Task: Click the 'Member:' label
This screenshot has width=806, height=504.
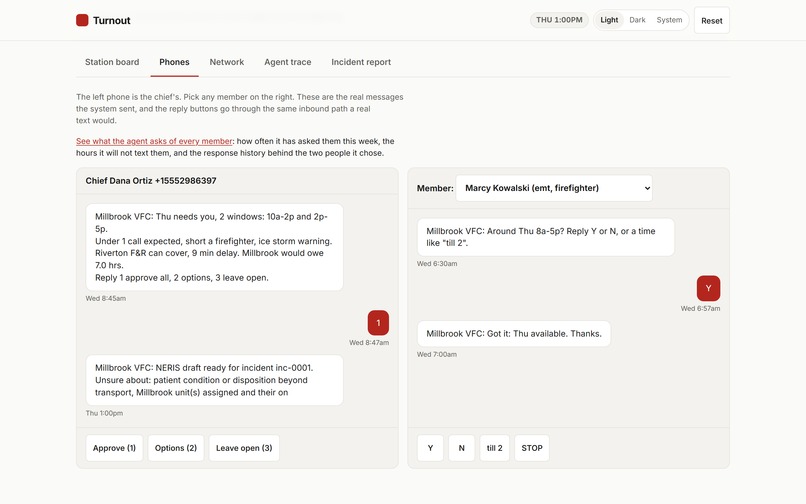Action: click(435, 188)
